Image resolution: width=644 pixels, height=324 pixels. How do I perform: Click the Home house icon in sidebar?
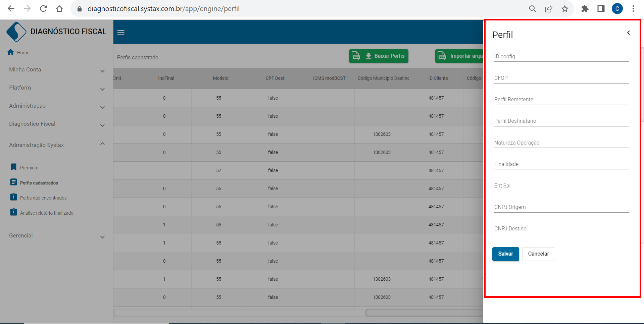11,52
